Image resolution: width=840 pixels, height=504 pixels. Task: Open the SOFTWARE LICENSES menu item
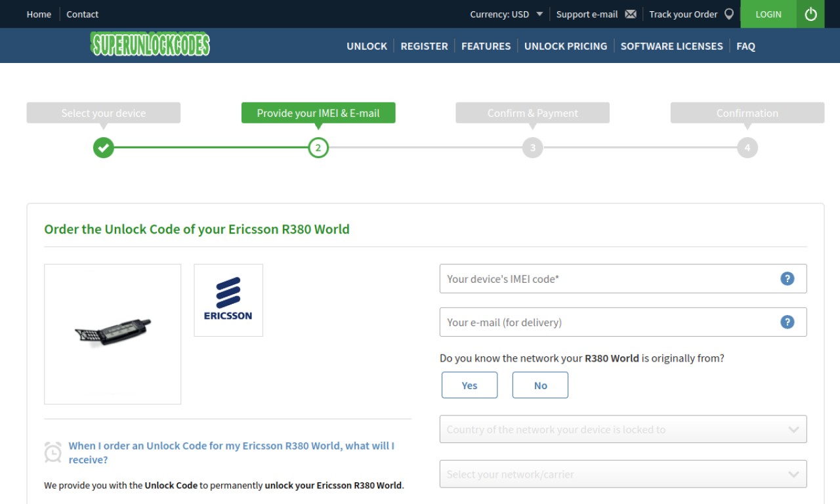click(671, 46)
